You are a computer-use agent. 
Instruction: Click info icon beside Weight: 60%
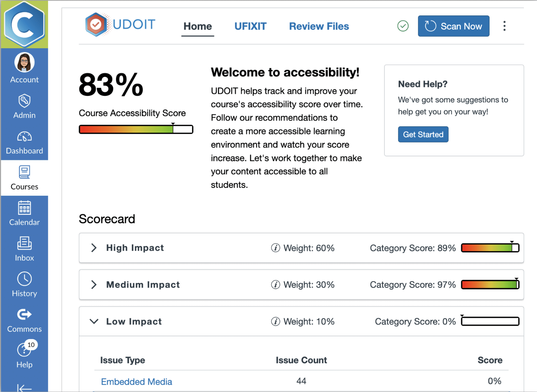(x=275, y=248)
